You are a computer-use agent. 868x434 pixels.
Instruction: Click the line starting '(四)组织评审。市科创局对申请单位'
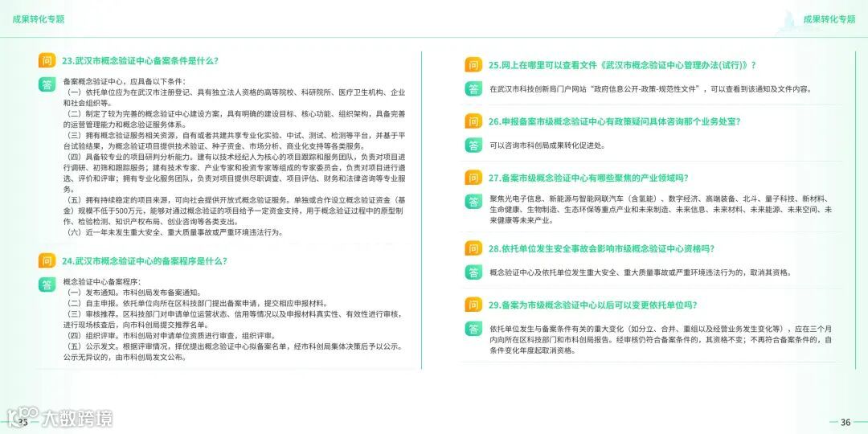170,335
